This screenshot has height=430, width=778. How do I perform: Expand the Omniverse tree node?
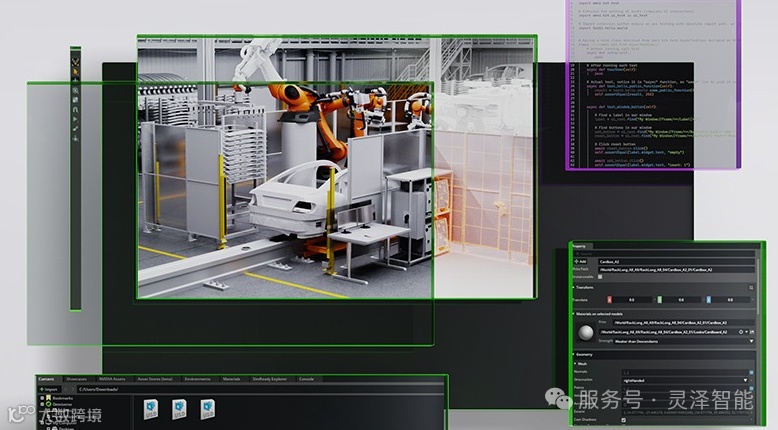(42, 404)
